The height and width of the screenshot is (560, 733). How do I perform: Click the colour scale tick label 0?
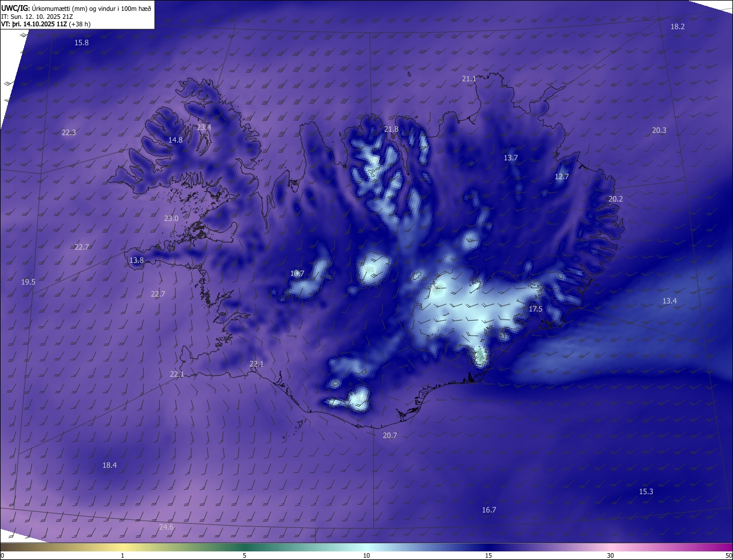coord(2,556)
